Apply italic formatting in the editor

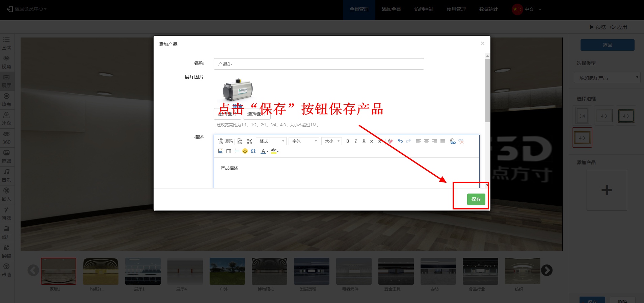coord(356,141)
